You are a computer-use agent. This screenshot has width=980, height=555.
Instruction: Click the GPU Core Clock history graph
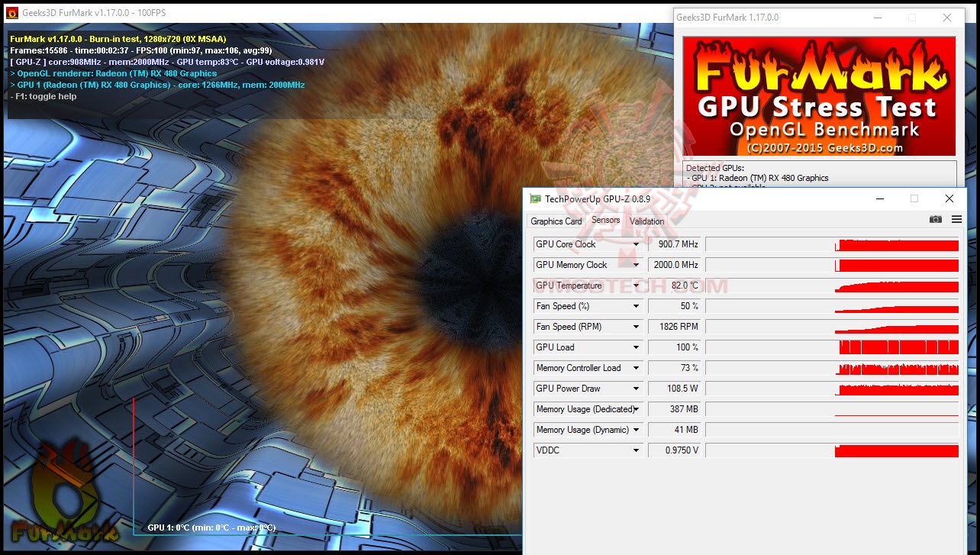[x=832, y=244]
